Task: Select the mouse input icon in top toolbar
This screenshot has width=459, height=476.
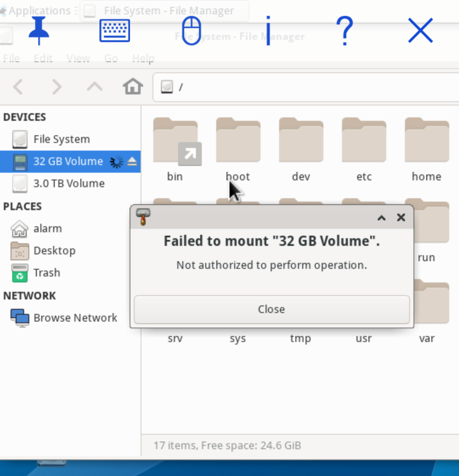Action: click(x=191, y=31)
